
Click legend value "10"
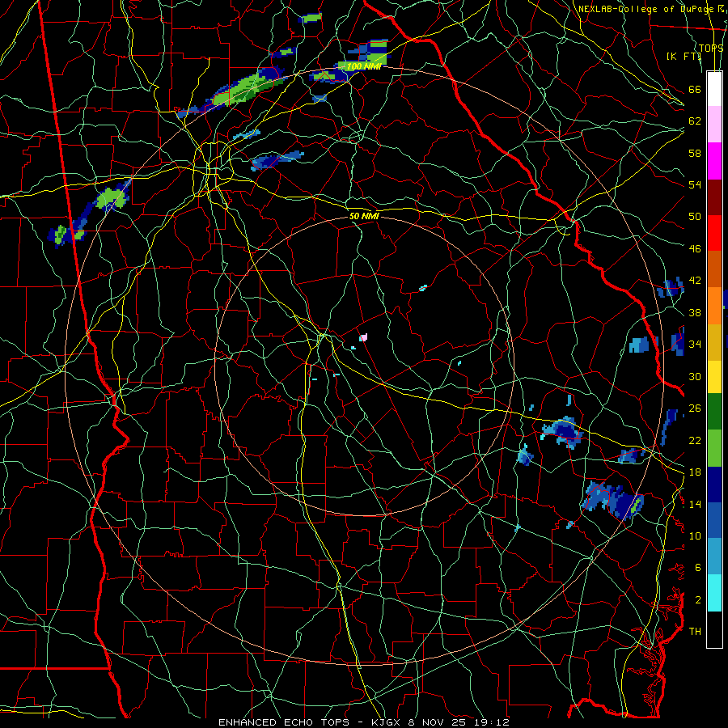695,535
